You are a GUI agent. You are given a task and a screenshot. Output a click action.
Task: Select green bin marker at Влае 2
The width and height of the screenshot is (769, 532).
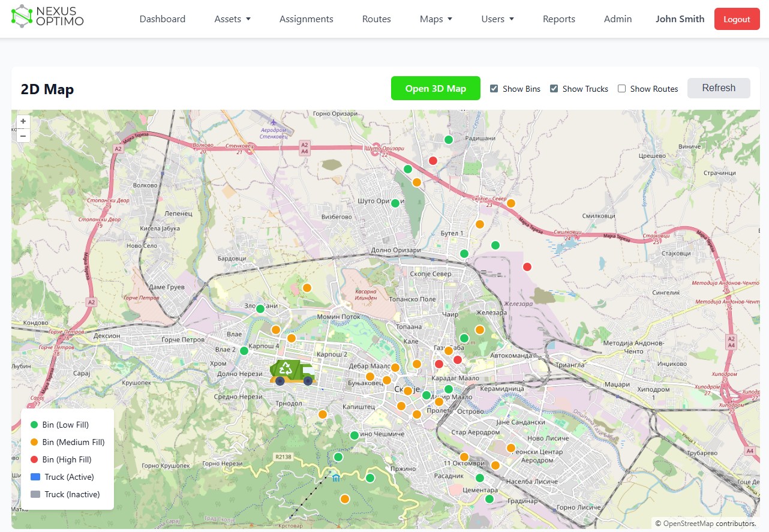tap(244, 351)
